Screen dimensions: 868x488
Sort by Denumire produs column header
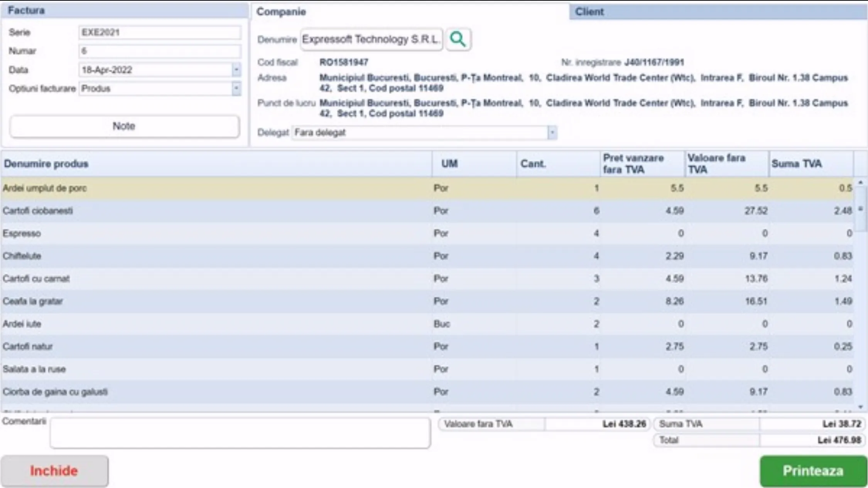(216, 164)
